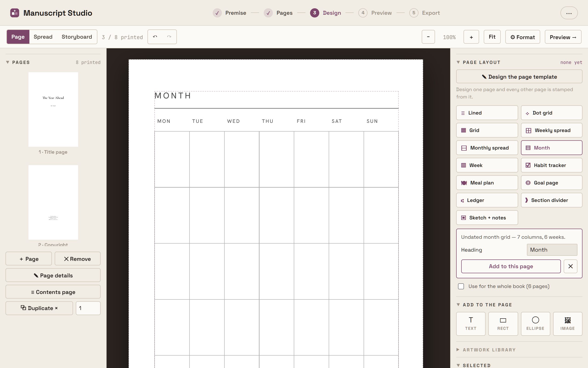Zoom in with the plus button
This screenshot has height=368, width=588.
[471, 37]
